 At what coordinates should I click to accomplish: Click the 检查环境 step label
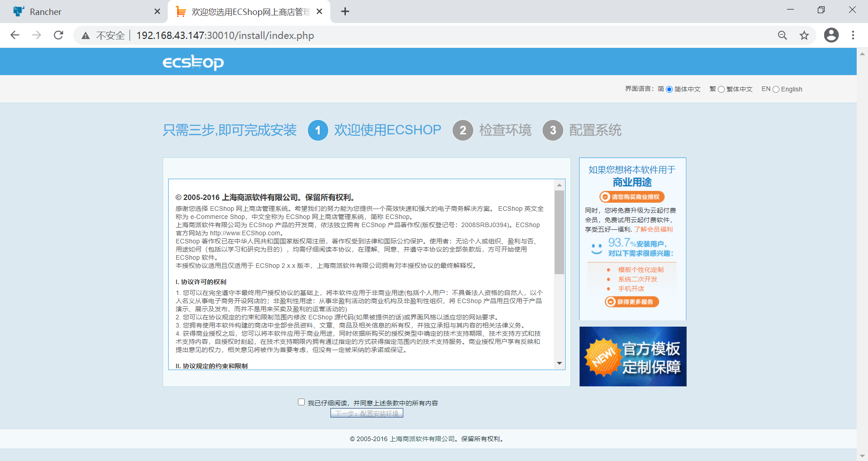pyautogui.click(x=505, y=130)
